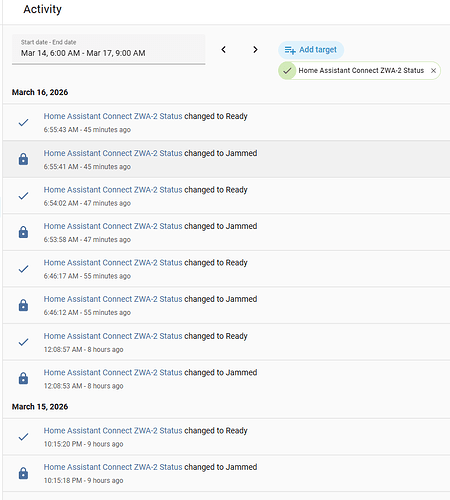The width and height of the screenshot is (450, 500).
Task: Click lock icon for 6:46:12 AM entry
Action: [23, 305]
